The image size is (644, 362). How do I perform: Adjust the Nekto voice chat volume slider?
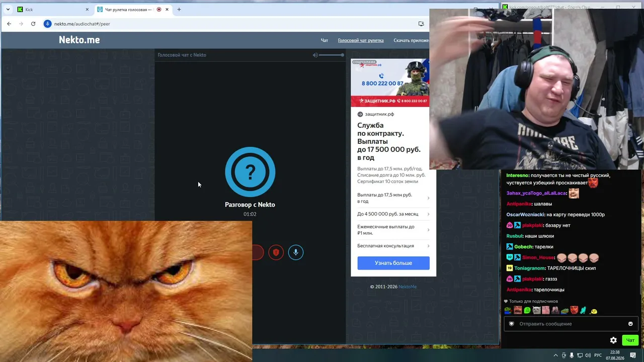coord(331,55)
